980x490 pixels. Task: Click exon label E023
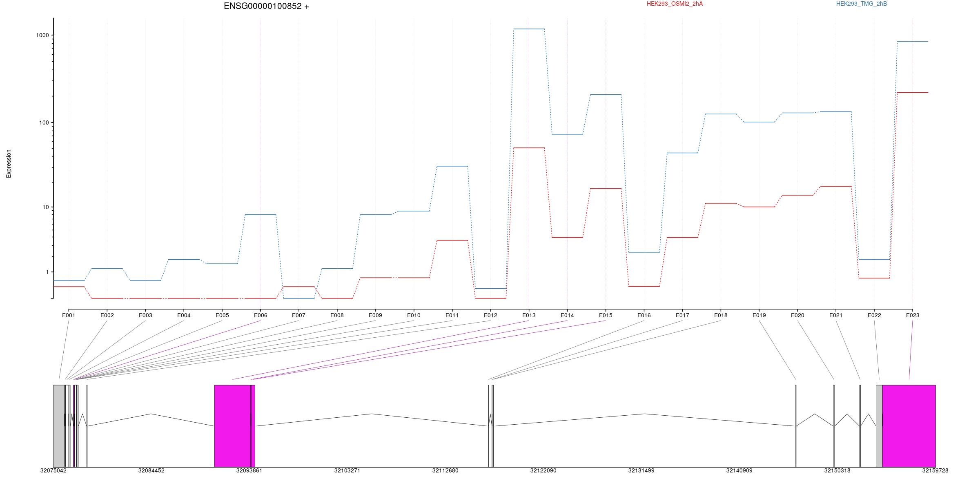point(913,315)
